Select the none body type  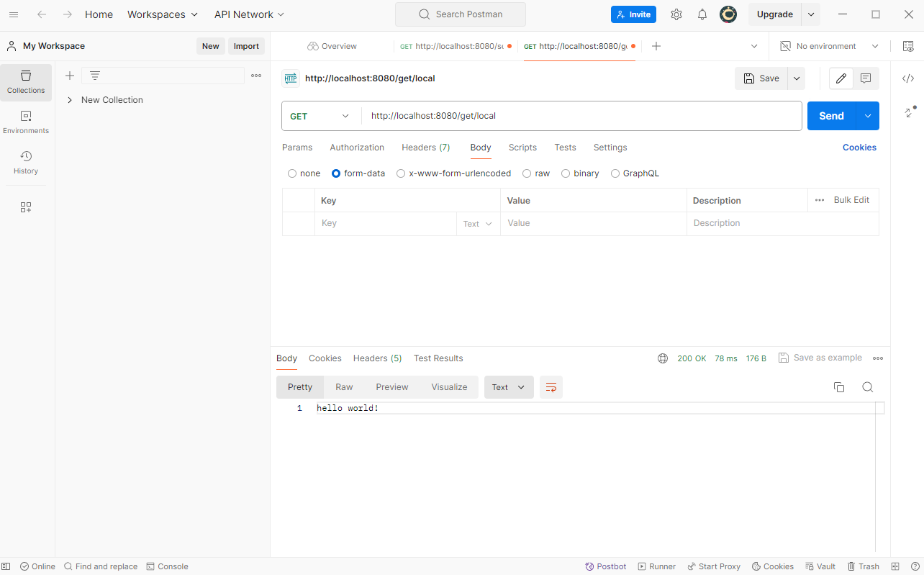pyautogui.click(x=292, y=173)
